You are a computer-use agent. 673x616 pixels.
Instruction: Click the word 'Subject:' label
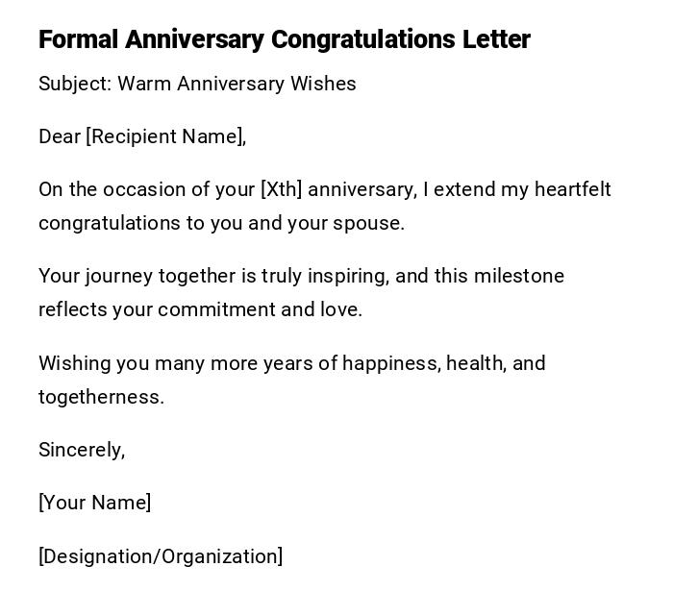[x=75, y=84]
